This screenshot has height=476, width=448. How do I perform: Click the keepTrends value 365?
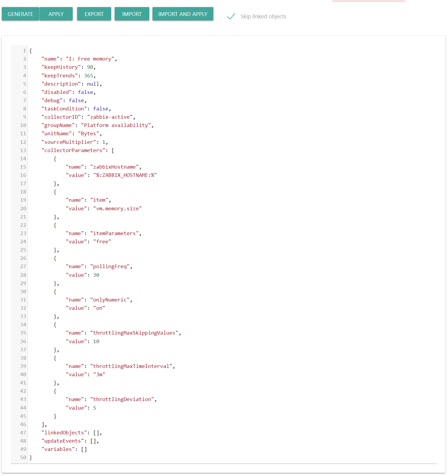pyautogui.click(x=88, y=76)
